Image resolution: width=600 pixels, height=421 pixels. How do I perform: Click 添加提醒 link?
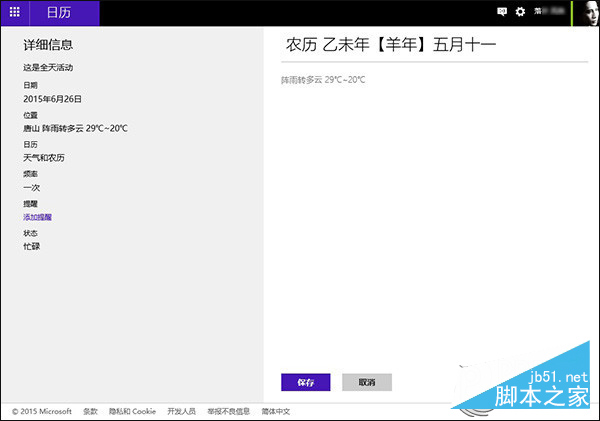(x=38, y=217)
